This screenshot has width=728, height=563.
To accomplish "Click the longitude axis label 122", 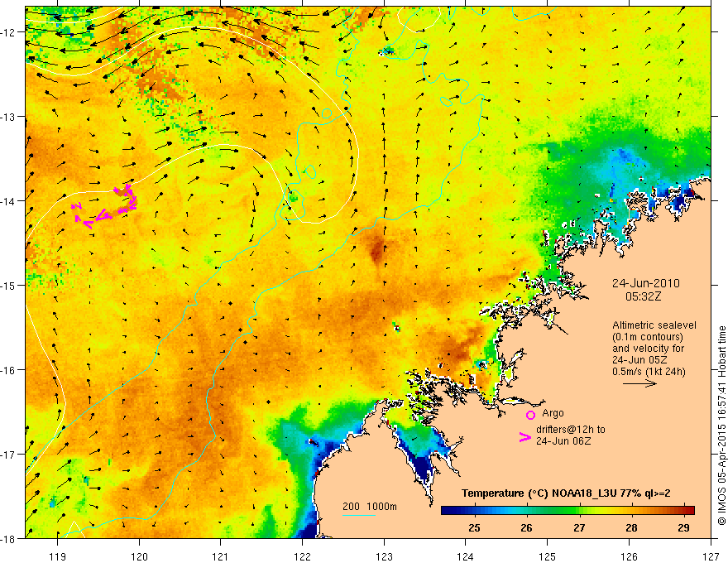I will point(302,556).
